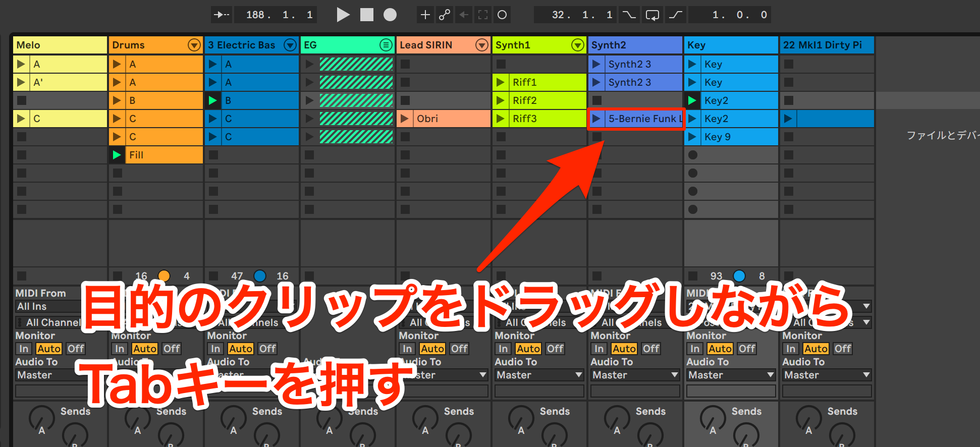Fold the 3 Electric Bas track header arrow
Viewport: 980px width, 447px height.
[x=290, y=45]
